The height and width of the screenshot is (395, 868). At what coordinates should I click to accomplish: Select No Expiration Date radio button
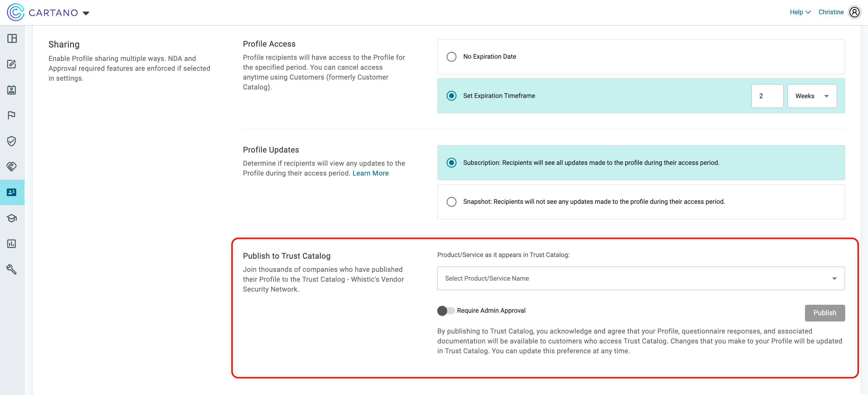pyautogui.click(x=451, y=57)
